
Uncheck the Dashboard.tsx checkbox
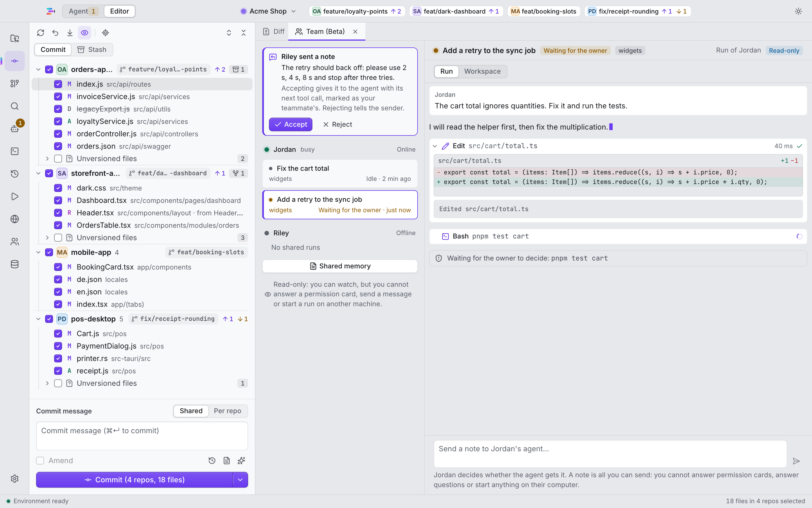(58, 201)
